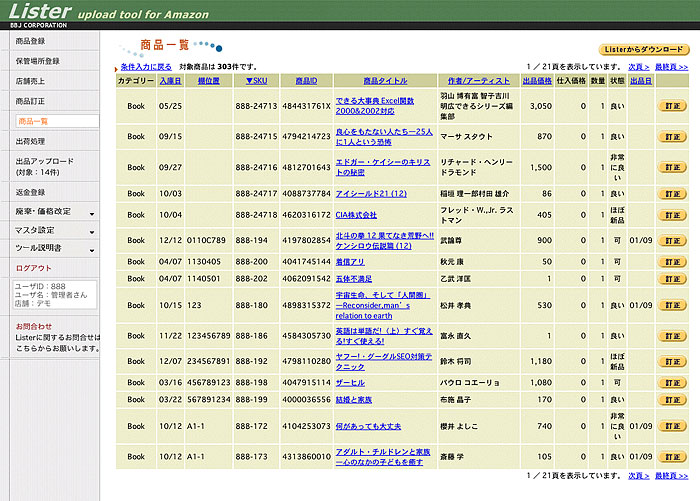The height and width of the screenshot is (501, 700).
Task: Open 何があっても大丈夫 title link
Action: [368, 426]
